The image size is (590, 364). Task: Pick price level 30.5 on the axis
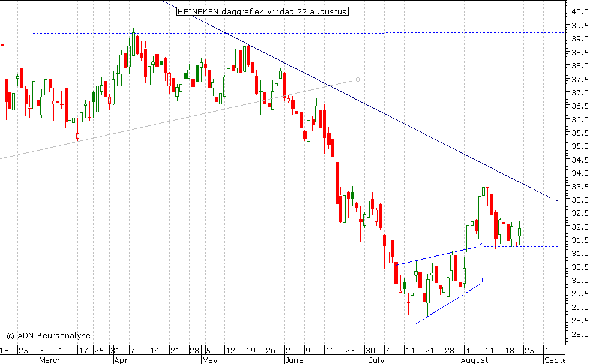pyautogui.click(x=580, y=267)
